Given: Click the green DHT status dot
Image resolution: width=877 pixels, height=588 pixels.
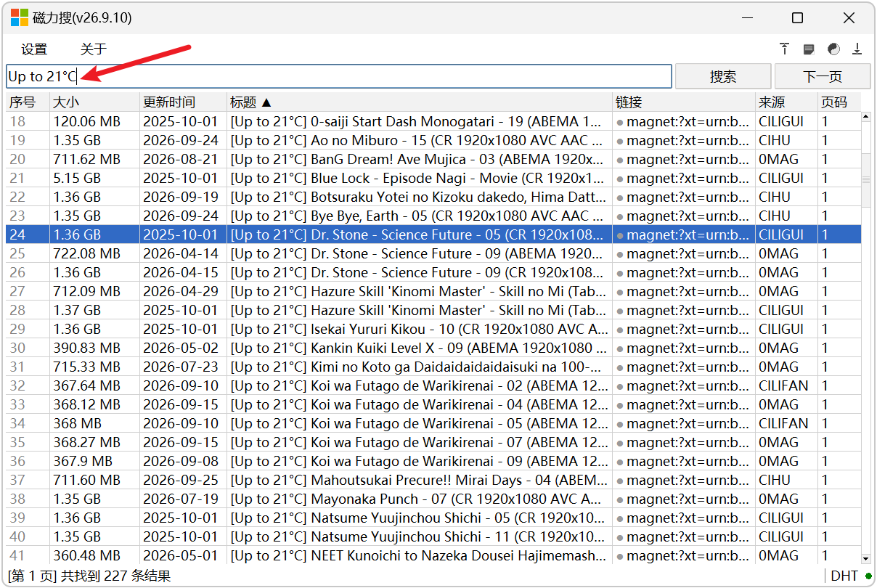Looking at the screenshot, I should pos(868,576).
